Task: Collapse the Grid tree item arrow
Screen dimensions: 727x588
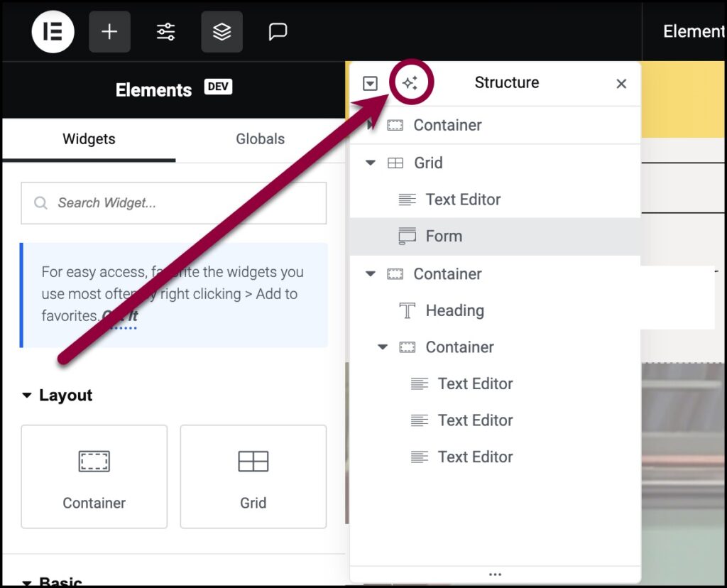Action: click(x=370, y=163)
